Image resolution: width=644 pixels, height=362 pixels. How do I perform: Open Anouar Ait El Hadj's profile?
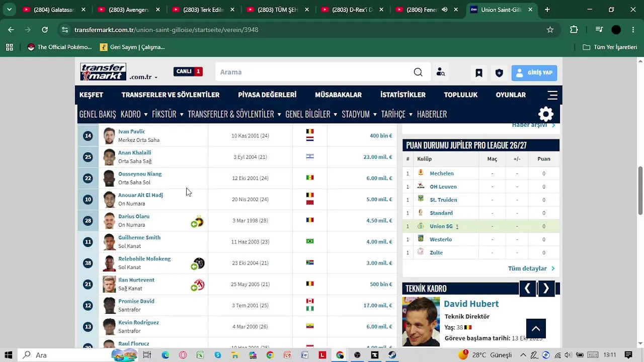140,195
